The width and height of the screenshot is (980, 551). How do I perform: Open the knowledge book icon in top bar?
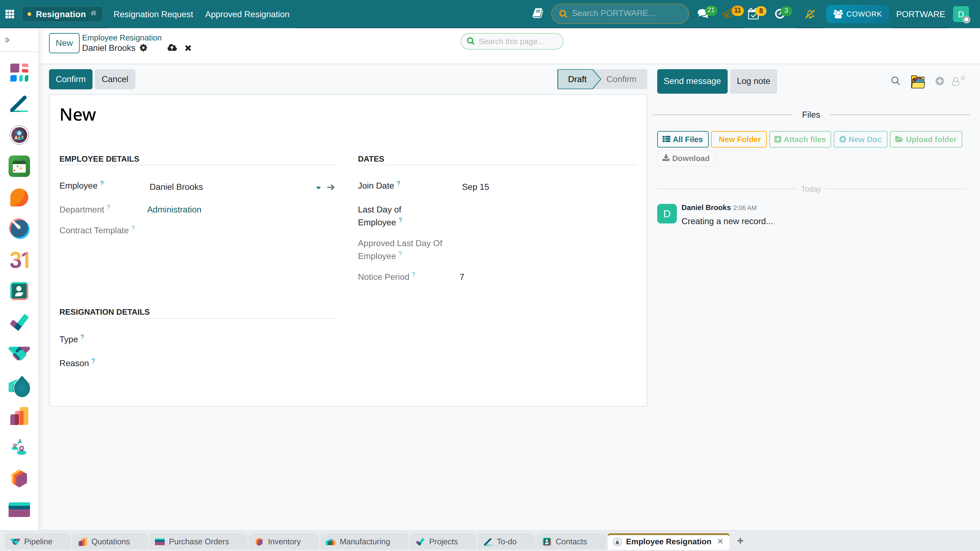537,14
